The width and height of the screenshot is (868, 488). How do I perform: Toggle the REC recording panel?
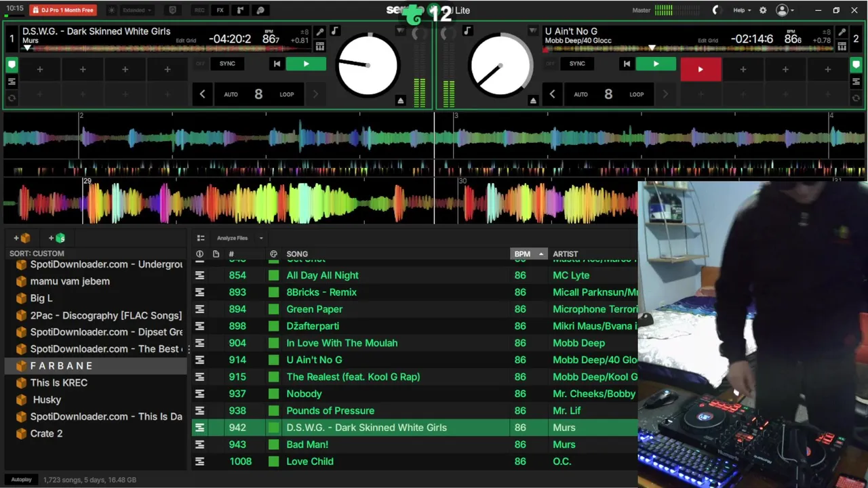pyautogui.click(x=199, y=10)
